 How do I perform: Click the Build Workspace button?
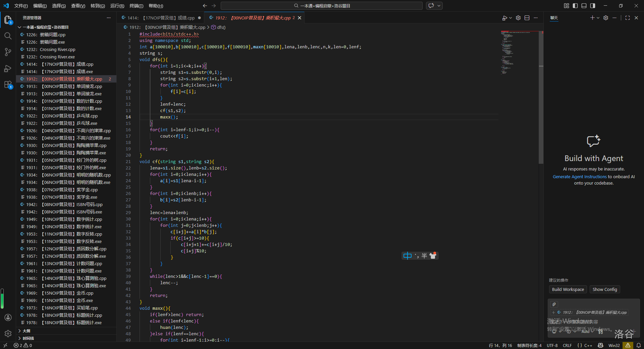tap(568, 290)
